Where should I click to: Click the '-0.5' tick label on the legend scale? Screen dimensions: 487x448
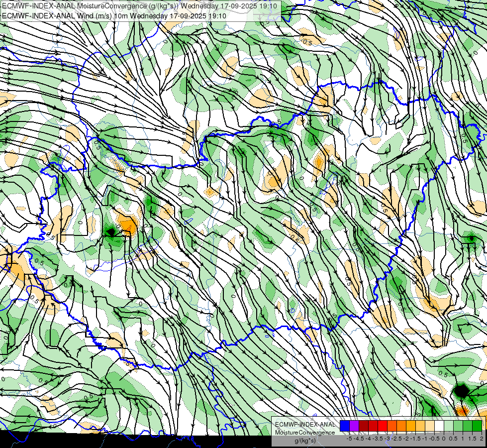(x=434, y=439)
